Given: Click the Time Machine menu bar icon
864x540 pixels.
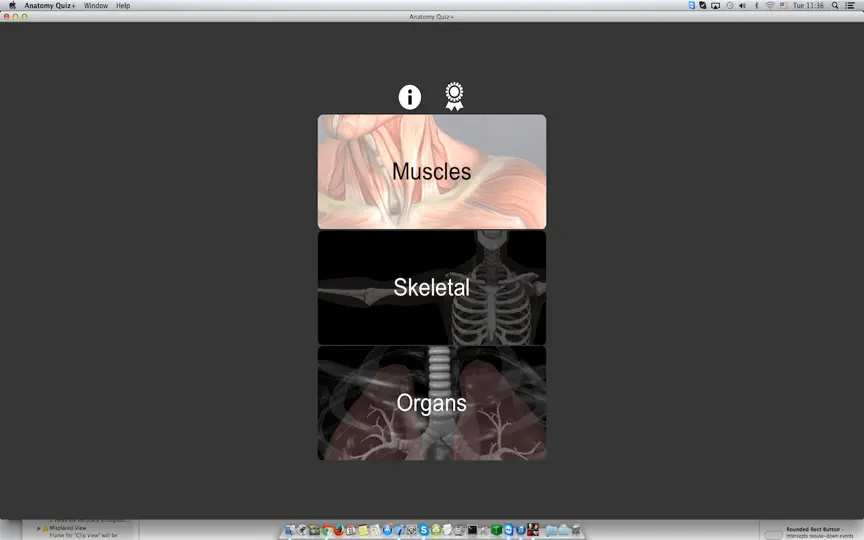Looking at the screenshot, I should pos(730,6).
